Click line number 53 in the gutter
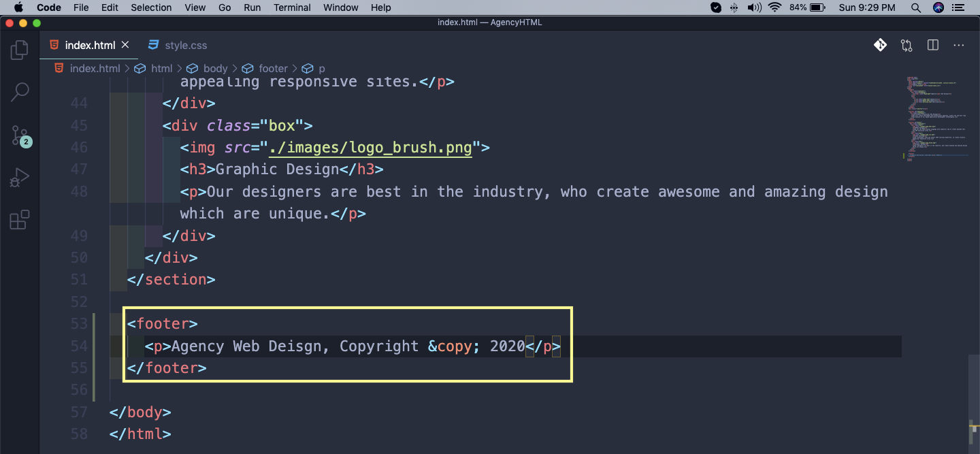The image size is (980, 454). (79, 324)
